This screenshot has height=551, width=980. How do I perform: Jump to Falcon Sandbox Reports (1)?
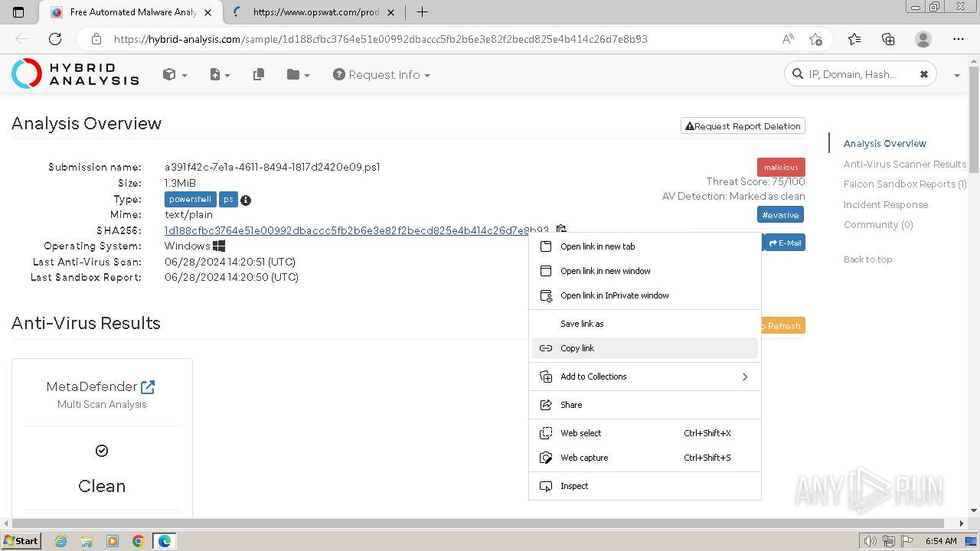coord(905,184)
